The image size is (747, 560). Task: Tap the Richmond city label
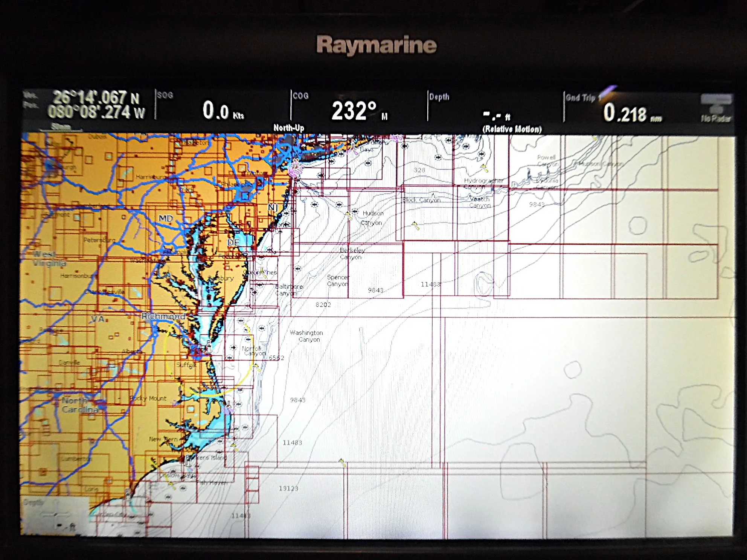163,316
